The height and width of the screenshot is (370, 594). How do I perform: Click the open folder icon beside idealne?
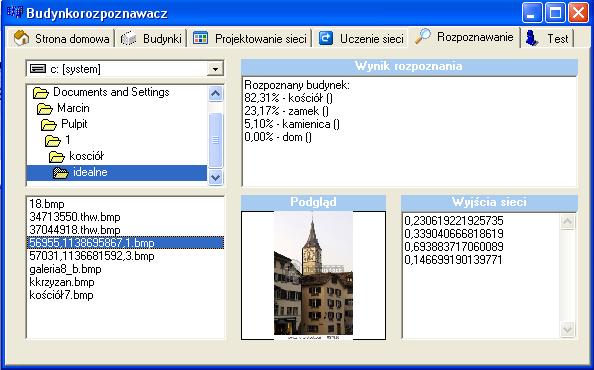61,173
